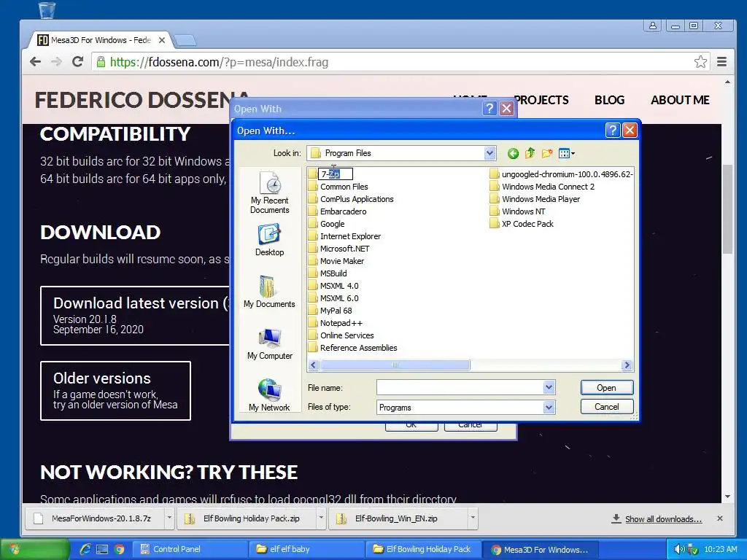The width and height of the screenshot is (747, 560).
Task: Open the Chrome user profile button
Action: (653, 26)
